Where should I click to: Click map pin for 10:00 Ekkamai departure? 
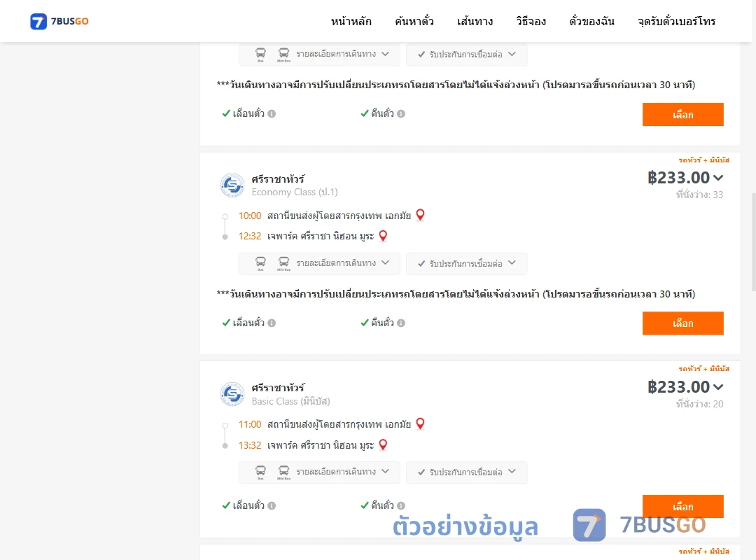pyautogui.click(x=420, y=215)
